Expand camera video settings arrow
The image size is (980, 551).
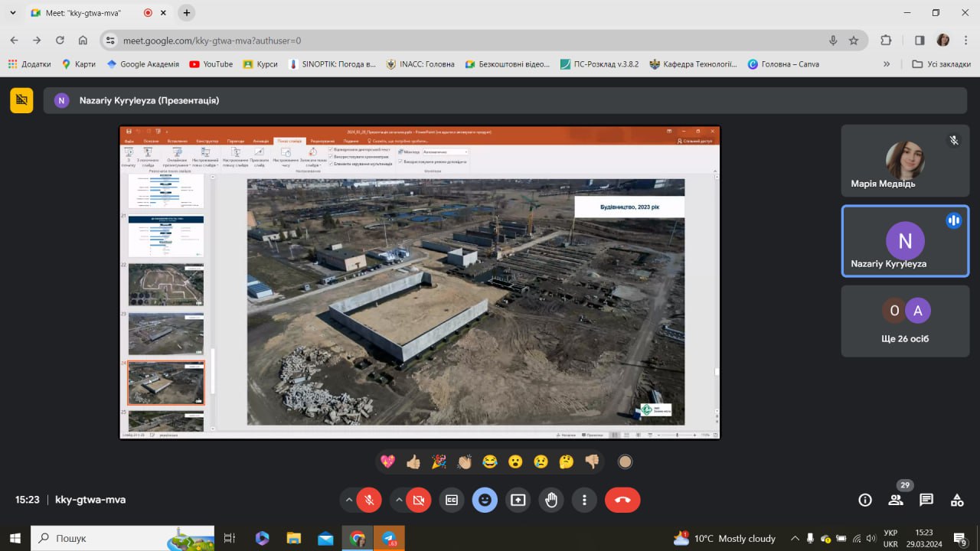click(399, 500)
